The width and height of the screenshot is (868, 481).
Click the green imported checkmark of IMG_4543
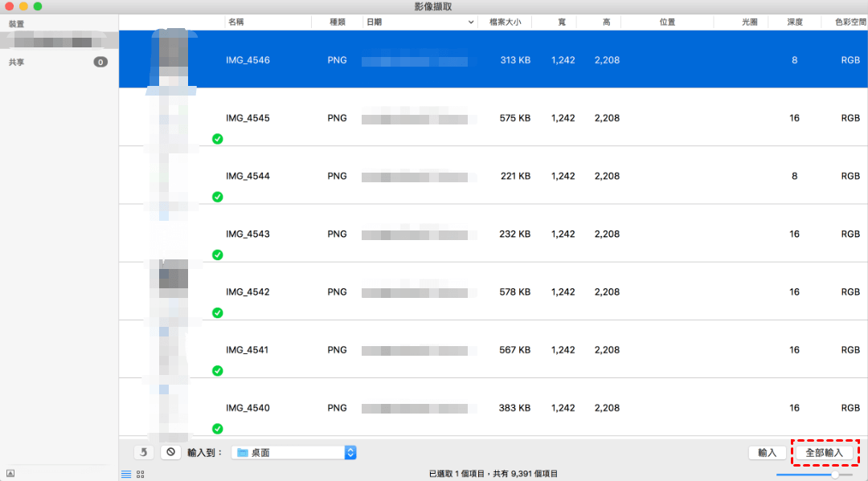coord(218,255)
